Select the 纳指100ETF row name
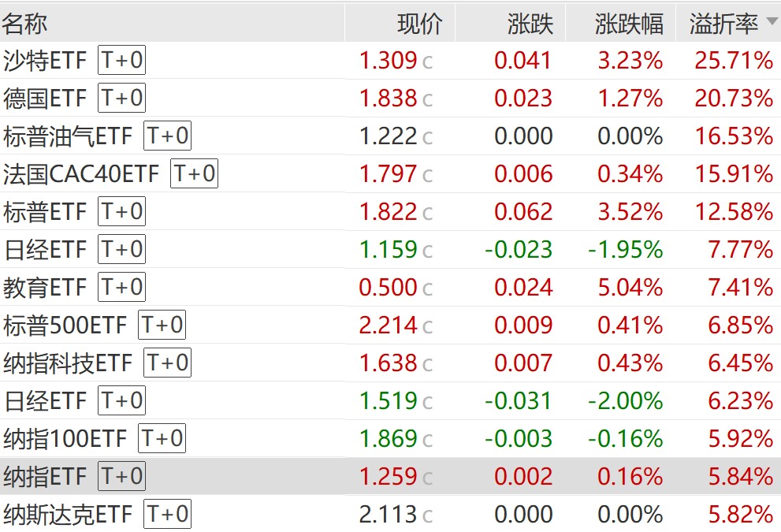 65,439
